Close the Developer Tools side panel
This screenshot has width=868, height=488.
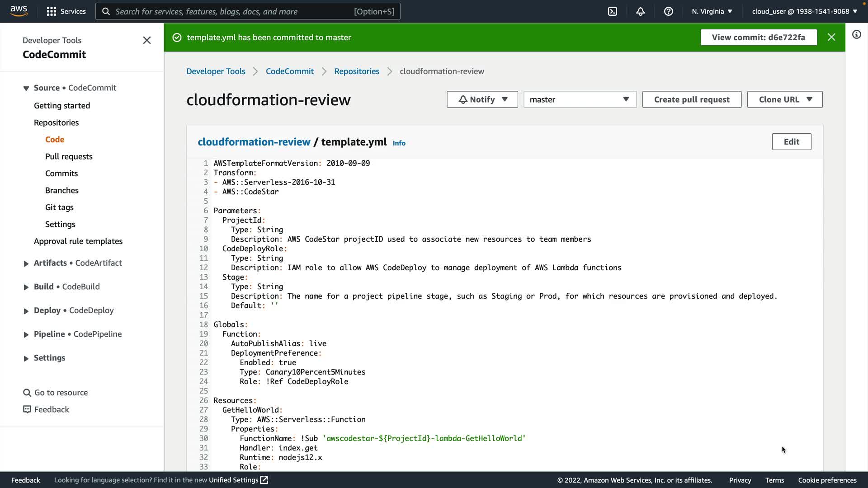(147, 41)
